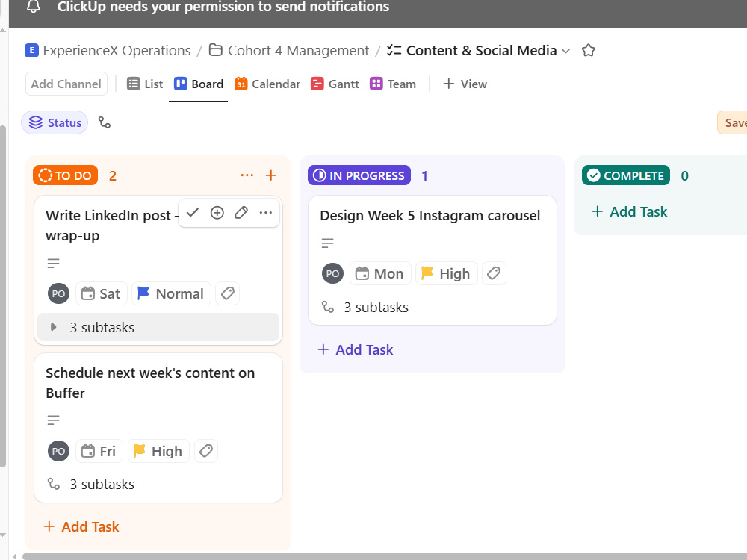Image resolution: width=747 pixels, height=560 pixels.
Task: Click Add Task in COMPLETE column
Action: [629, 211]
